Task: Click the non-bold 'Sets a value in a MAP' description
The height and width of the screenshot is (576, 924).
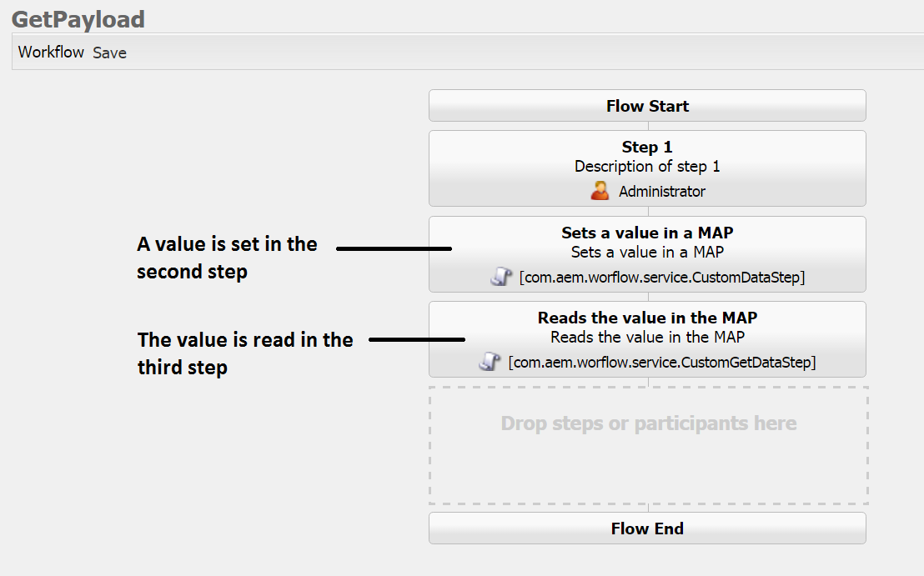Action: coord(647,251)
